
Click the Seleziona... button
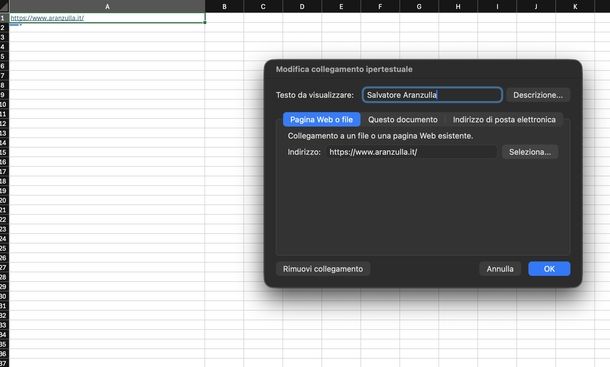tap(530, 152)
